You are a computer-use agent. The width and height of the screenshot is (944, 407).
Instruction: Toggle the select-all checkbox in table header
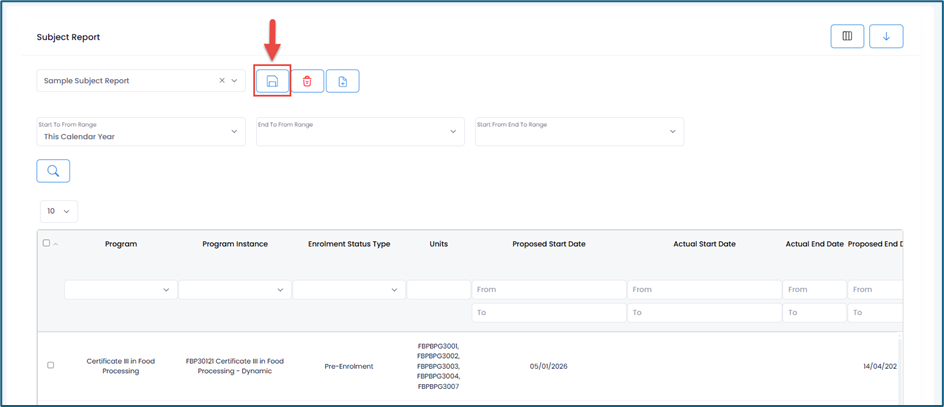(x=46, y=243)
